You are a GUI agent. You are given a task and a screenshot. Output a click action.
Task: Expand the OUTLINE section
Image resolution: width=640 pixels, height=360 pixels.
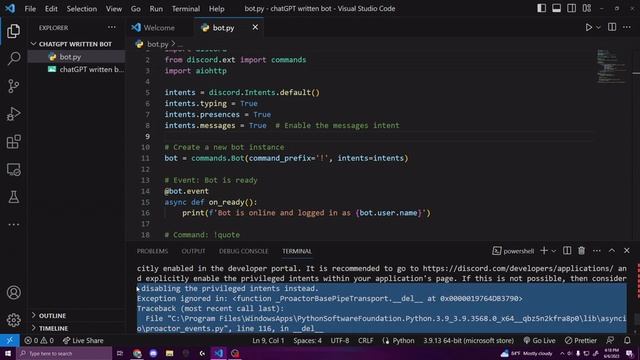click(x=76, y=316)
